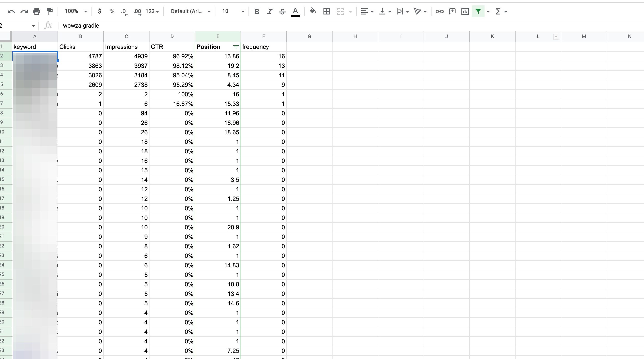644x359 pixels.
Task: Select row 15 header
Action: coord(6,180)
